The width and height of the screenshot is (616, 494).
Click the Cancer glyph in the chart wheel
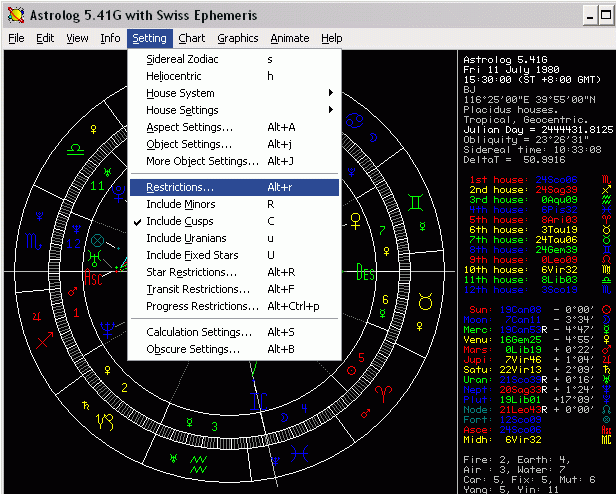[354, 120]
